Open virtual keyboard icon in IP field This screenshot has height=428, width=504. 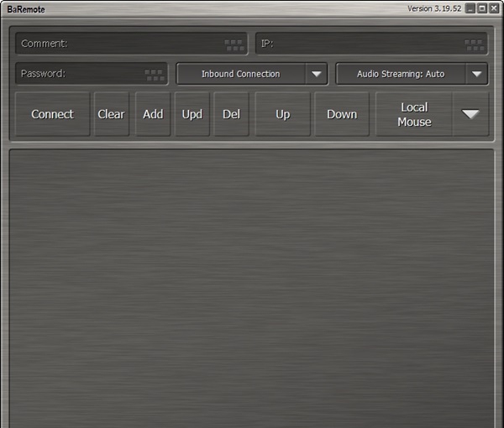[475, 45]
